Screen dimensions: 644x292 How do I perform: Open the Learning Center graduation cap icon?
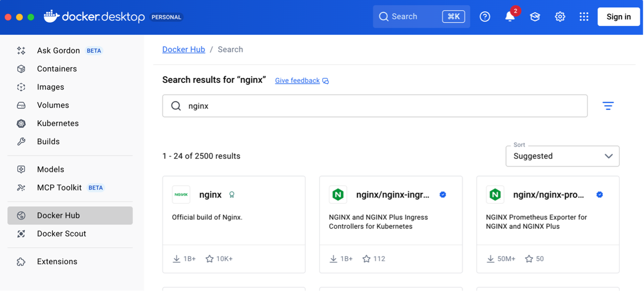(x=535, y=17)
